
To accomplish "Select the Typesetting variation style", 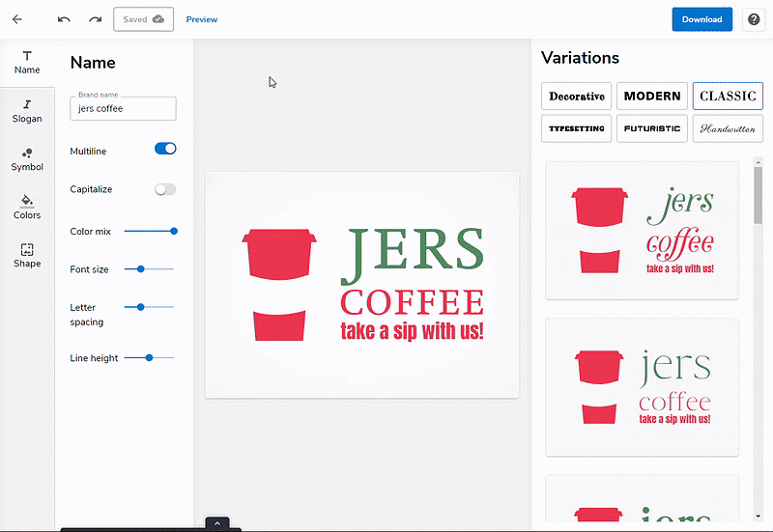I will [576, 128].
